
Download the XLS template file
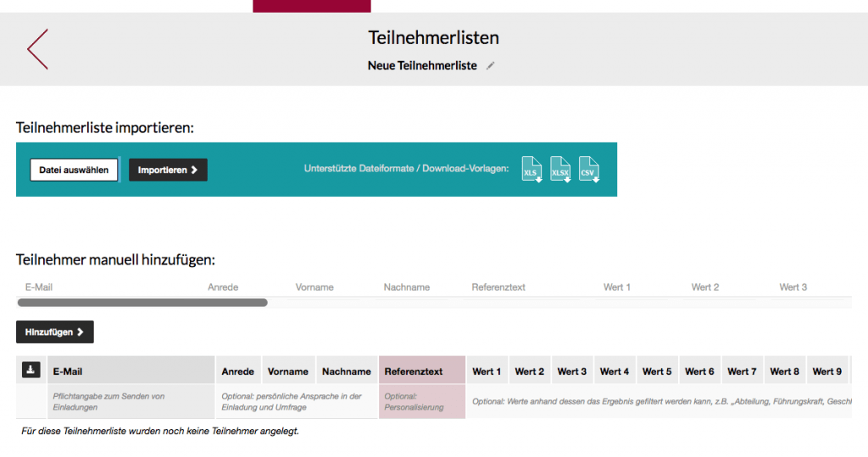[x=531, y=169]
